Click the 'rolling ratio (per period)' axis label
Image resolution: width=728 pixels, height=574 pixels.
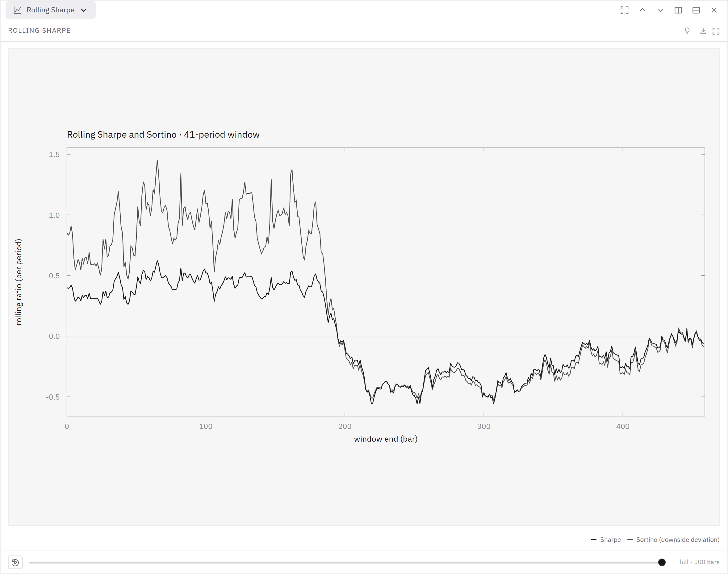click(19, 282)
